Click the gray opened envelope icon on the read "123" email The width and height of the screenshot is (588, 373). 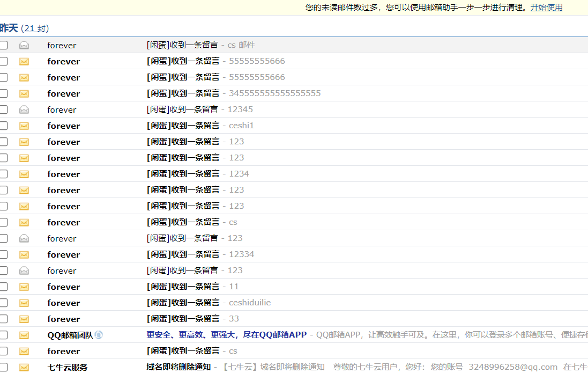(24, 238)
